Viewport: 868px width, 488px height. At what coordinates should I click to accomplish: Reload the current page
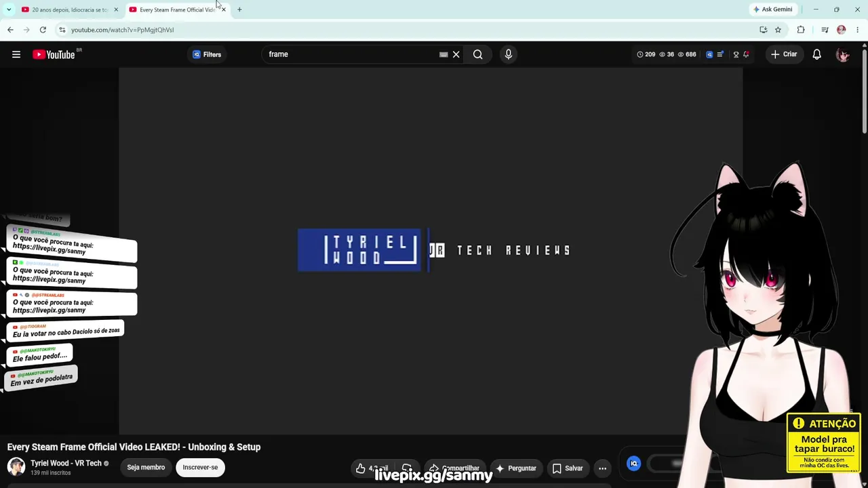(x=43, y=30)
